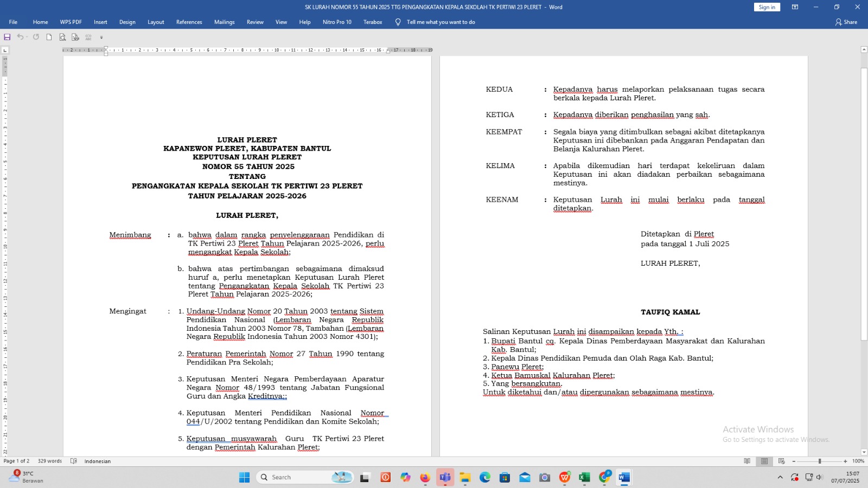Click the signatory name TAUFIQ KAMAL
This screenshot has width=868, height=488.
point(671,312)
